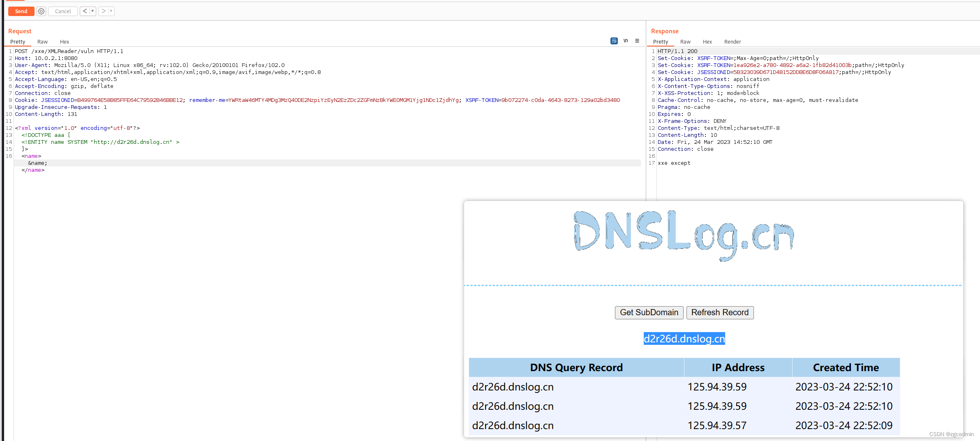Click the Content-Length: 131 line

coord(46,114)
